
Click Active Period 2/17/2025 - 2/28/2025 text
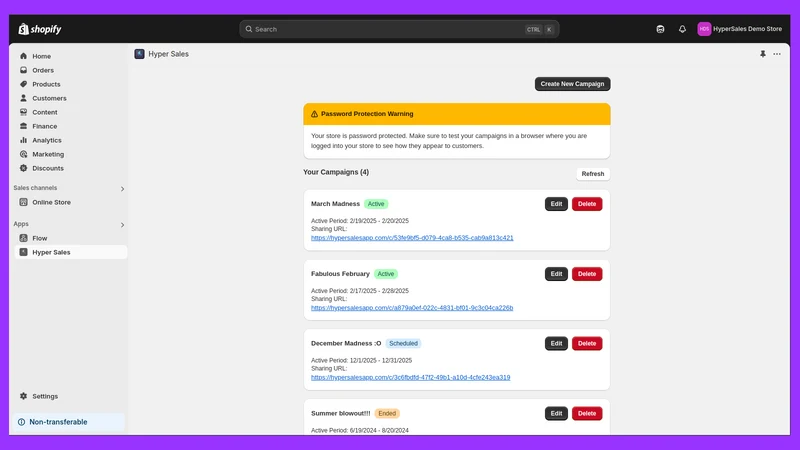360,291
